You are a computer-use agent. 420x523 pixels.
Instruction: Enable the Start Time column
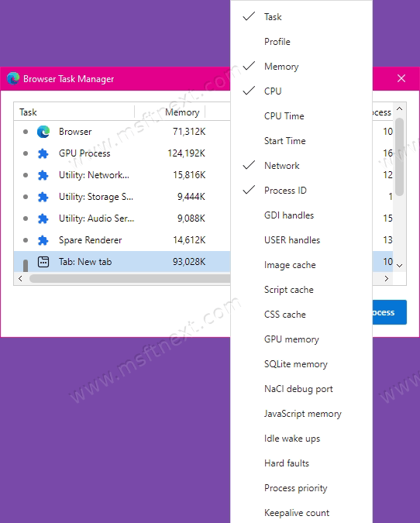click(301, 141)
